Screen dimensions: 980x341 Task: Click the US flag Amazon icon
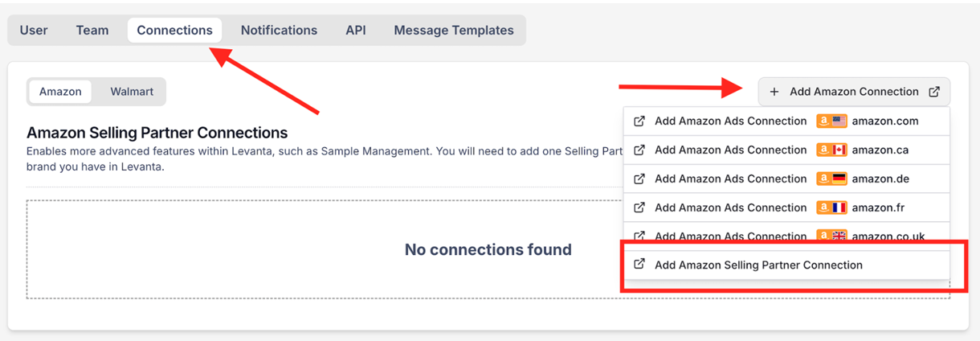tap(832, 121)
